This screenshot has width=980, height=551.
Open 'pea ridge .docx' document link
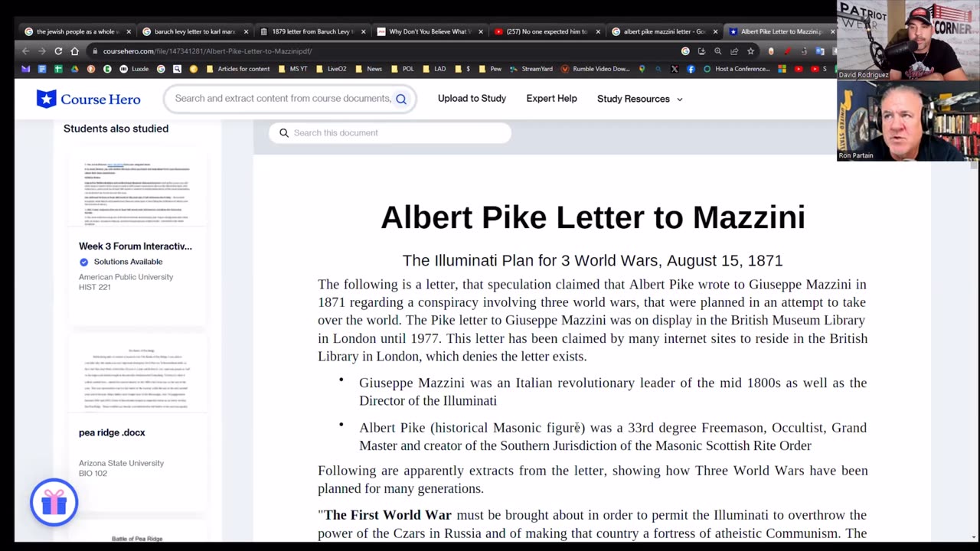point(112,432)
